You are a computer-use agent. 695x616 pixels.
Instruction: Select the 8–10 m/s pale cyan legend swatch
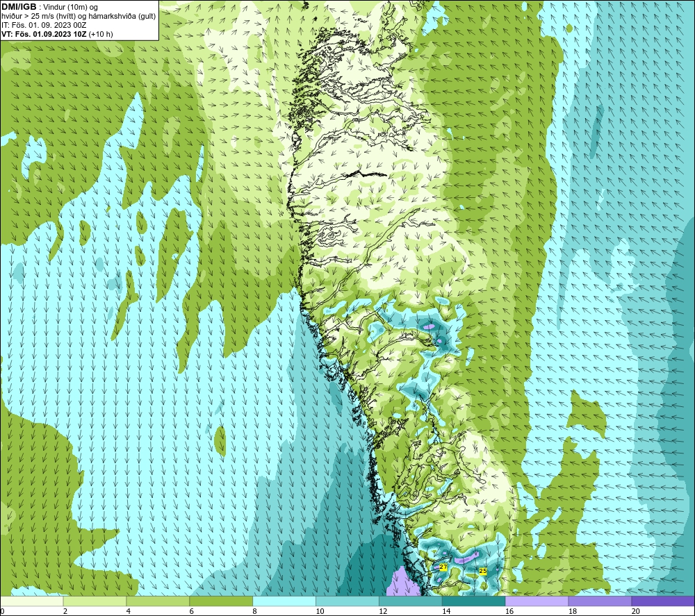click(284, 601)
